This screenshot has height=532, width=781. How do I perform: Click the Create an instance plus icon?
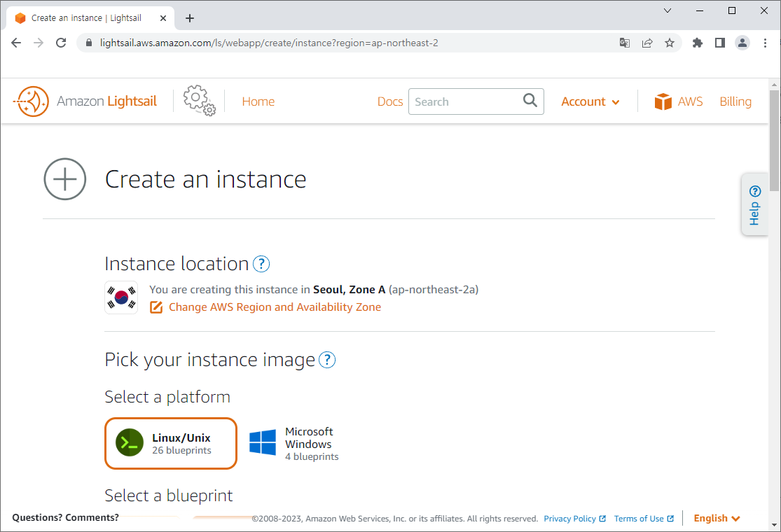64,179
